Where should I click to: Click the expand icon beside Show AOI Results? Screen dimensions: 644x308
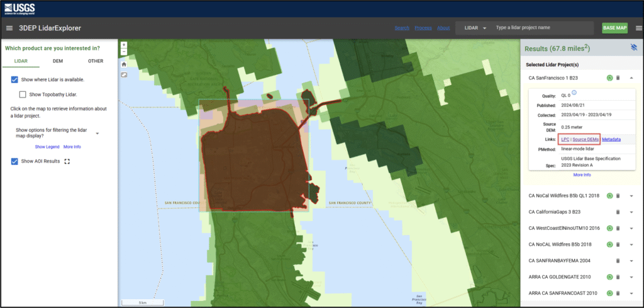pos(67,161)
